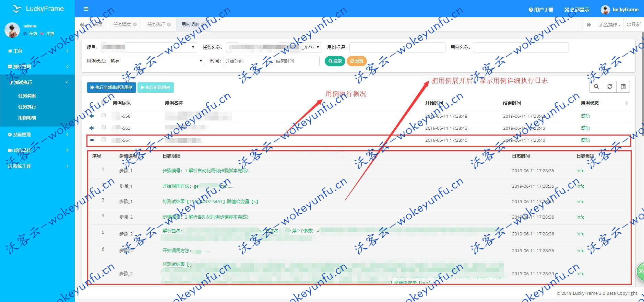Viewport: 644px width, 302px height.
Task: Click the orange 重置 reset button
Action: 357,61
